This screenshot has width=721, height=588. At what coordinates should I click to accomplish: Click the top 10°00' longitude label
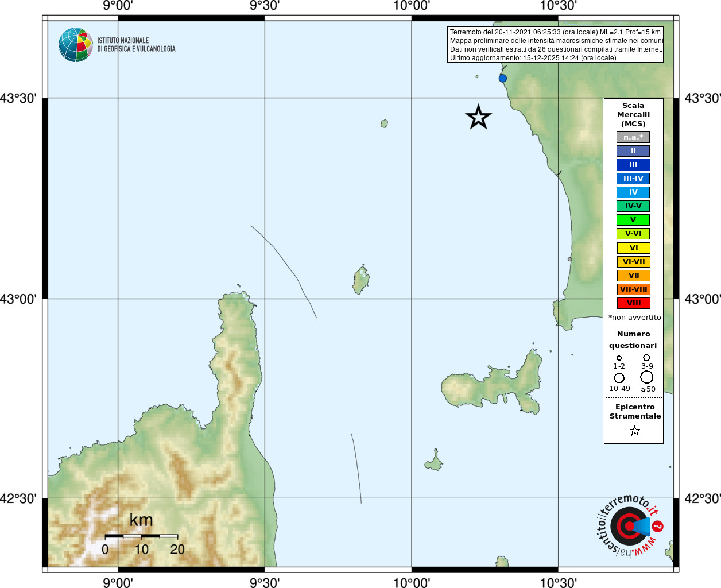coord(412,6)
